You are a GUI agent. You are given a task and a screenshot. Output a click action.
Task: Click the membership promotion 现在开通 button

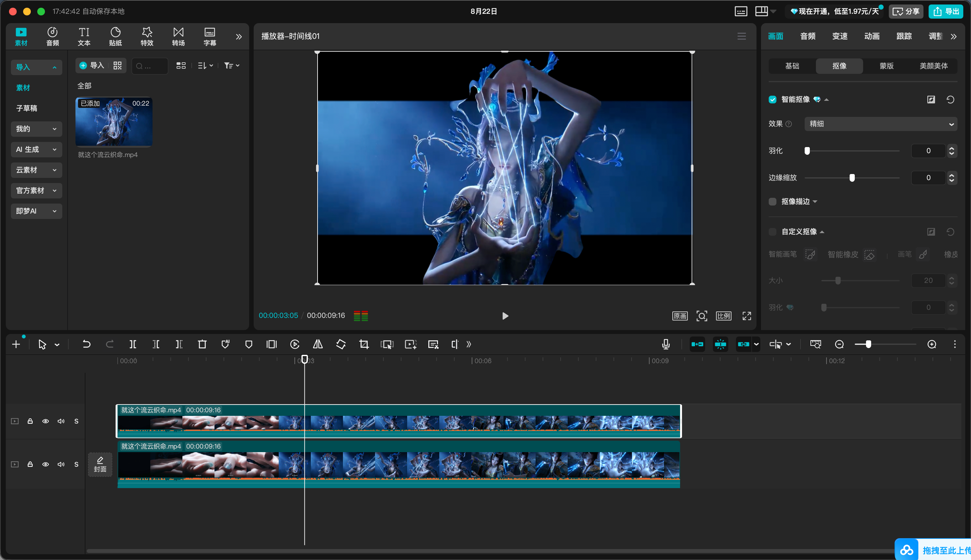pyautogui.click(x=835, y=12)
